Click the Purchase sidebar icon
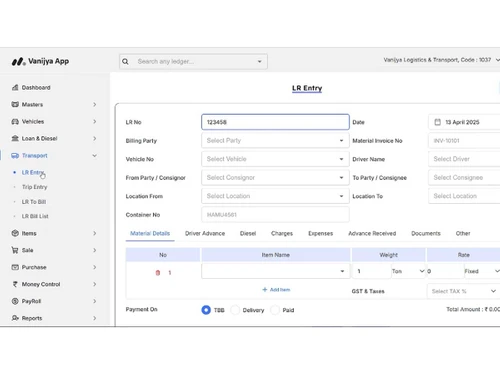Image resolution: width=500 pixels, height=375 pixels. point(15,267)
